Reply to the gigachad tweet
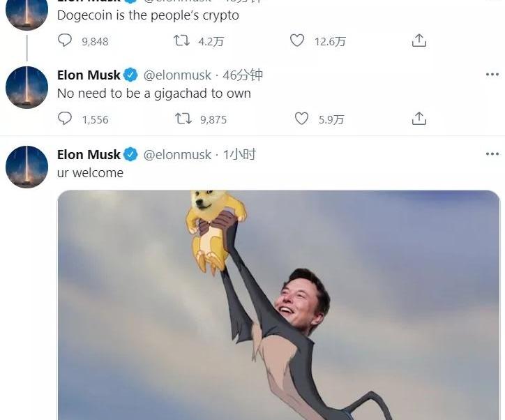 click(65, 119)
